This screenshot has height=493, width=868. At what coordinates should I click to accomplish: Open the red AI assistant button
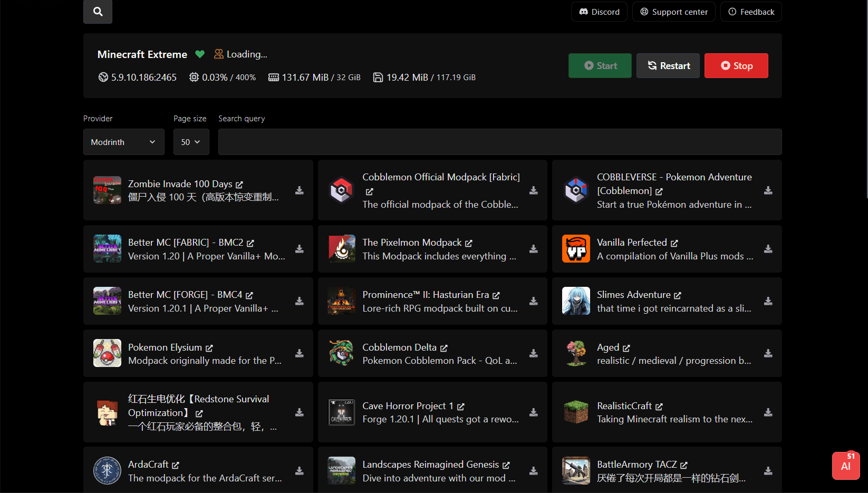[846, 466]
